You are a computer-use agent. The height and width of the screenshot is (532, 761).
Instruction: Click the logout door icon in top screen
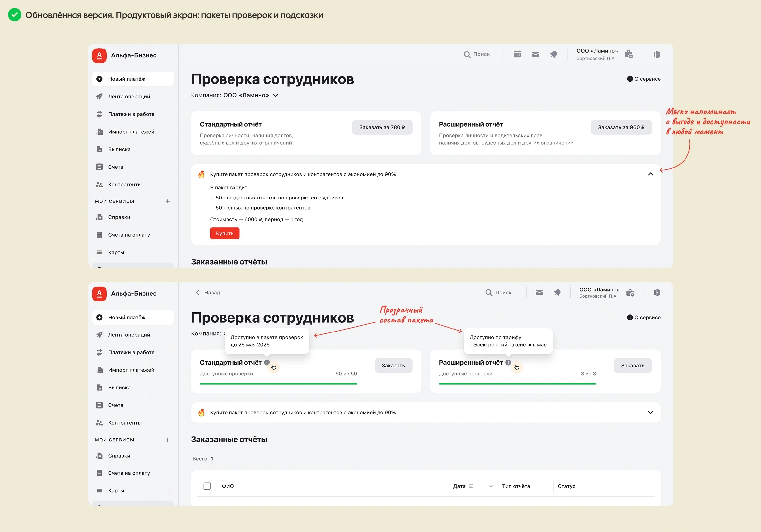657,54
